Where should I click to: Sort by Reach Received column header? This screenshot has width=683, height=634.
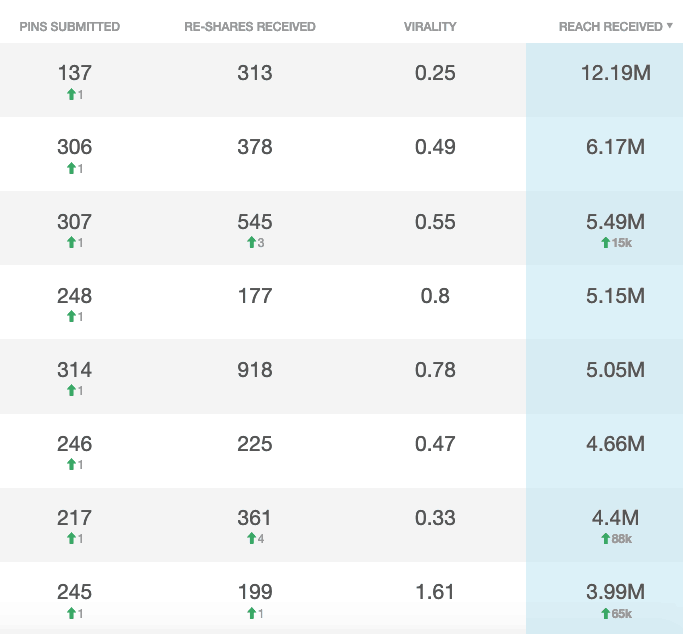(x=611, y=27)
